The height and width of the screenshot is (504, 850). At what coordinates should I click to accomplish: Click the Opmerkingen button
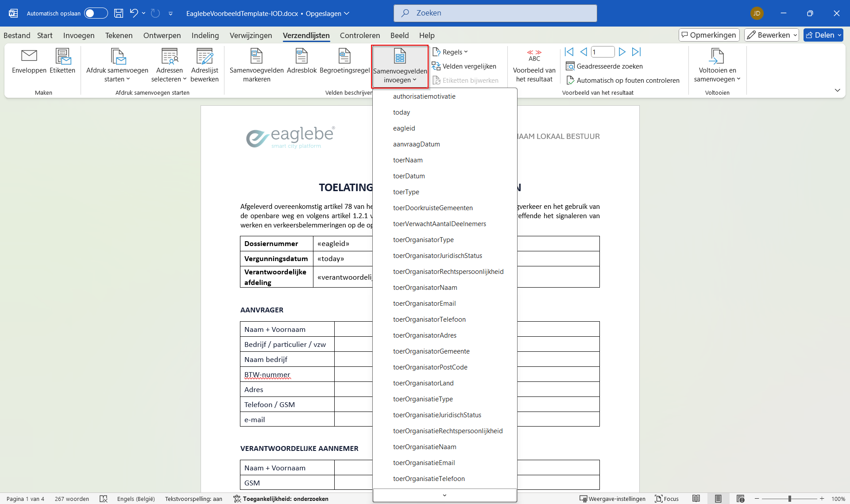(x=709, y=35)
